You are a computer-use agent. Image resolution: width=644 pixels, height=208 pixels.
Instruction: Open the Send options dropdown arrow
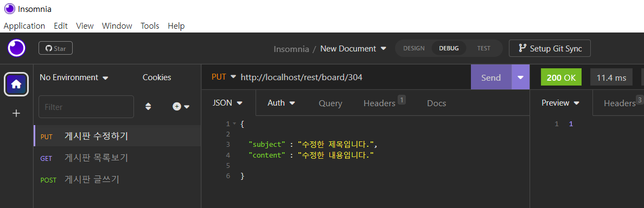(521, 77)
